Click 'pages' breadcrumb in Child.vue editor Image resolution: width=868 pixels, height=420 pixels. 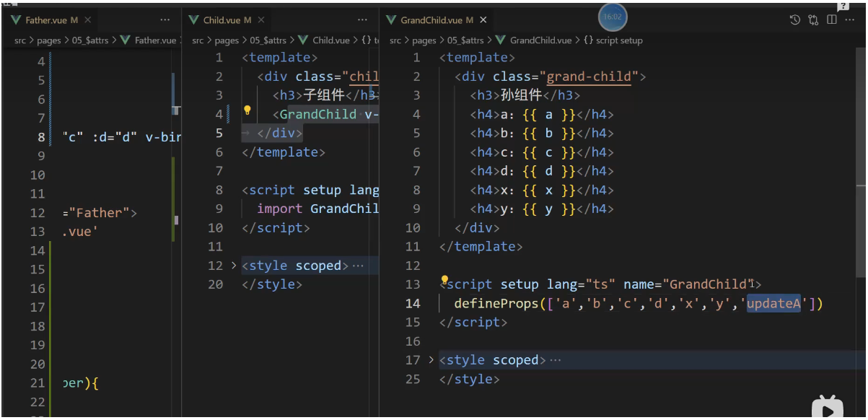(226, 40)
